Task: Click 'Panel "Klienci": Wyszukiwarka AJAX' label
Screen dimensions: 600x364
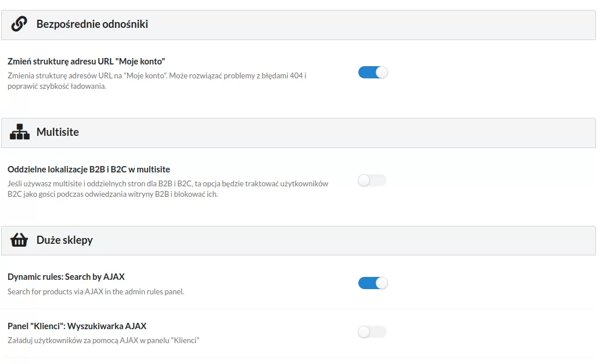Action: coord(77,326)
